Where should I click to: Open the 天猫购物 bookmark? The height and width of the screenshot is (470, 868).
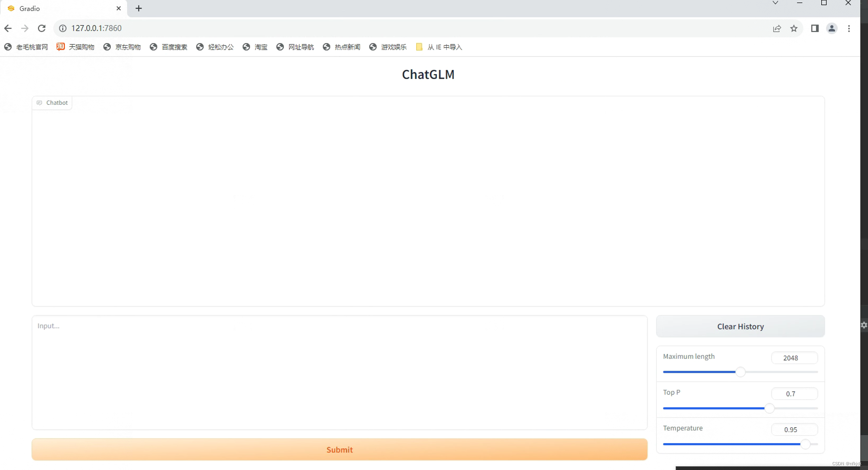(x=76, y=47)
